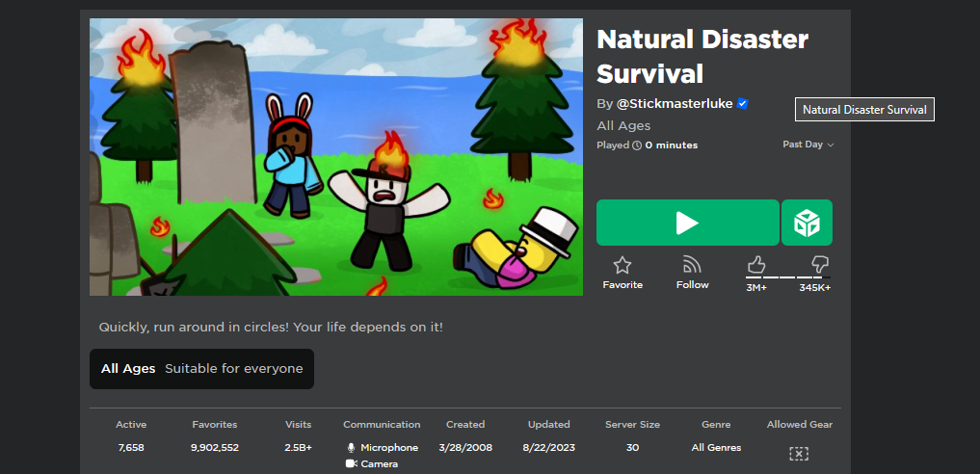Click the game thumbnail image
This screenshot has height=474, width=980.
(336, 157)
